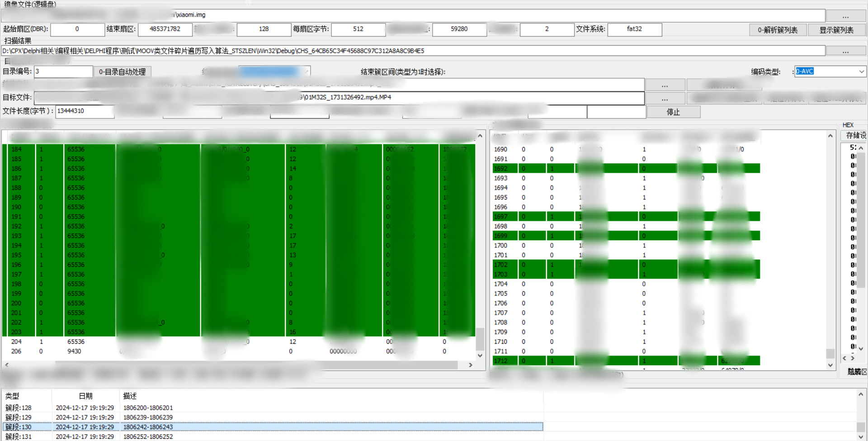Click the 0-目录自动处理 button
868x441 pixels.
tap(122, 72)
